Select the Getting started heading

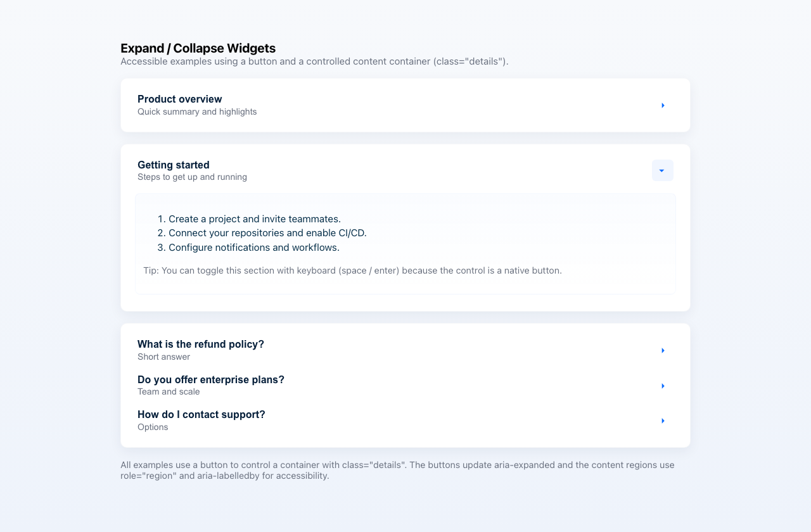173,165
